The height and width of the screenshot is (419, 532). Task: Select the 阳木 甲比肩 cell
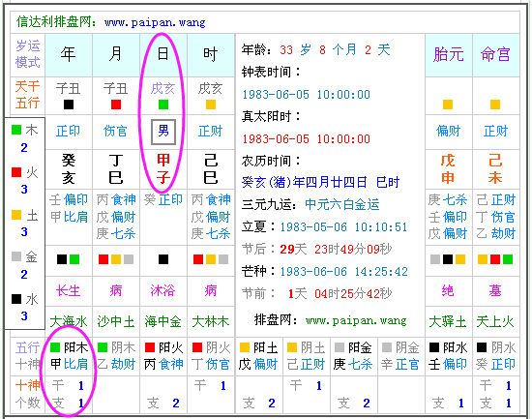click(69, 356)
